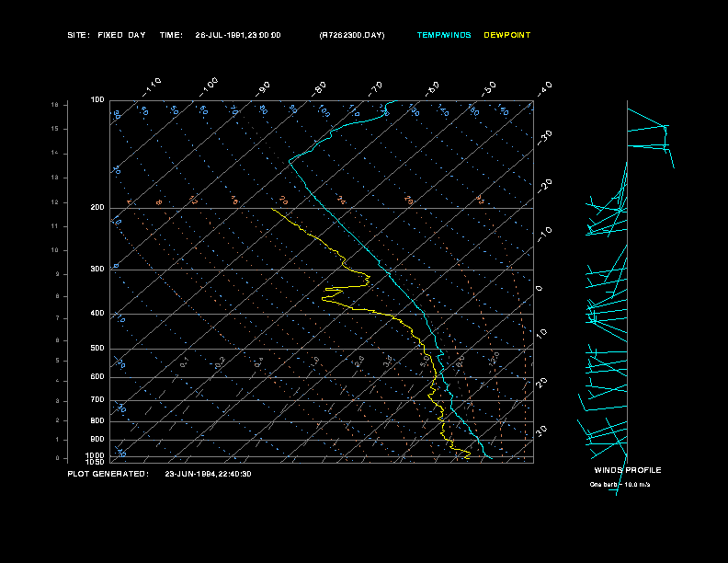Click the -10 temperature label on right edge
Viewport: 728px width, 563px height.
click(544, 234)
